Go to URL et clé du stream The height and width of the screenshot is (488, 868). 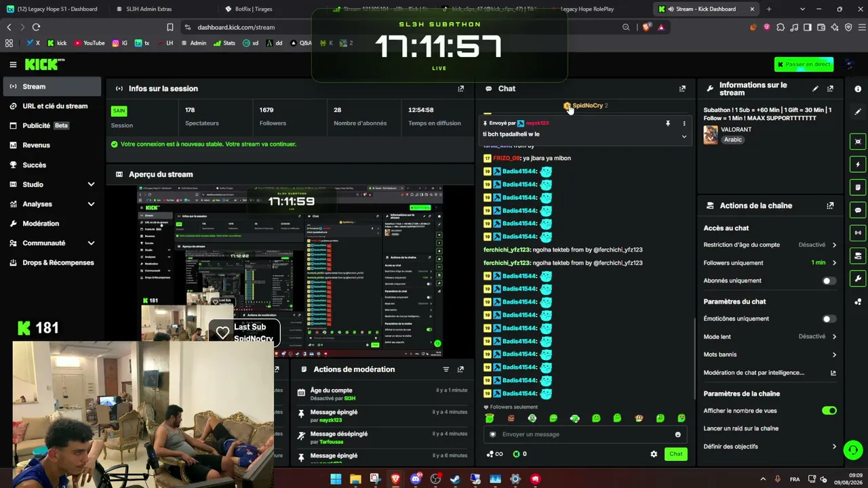[x=52, y=106]
